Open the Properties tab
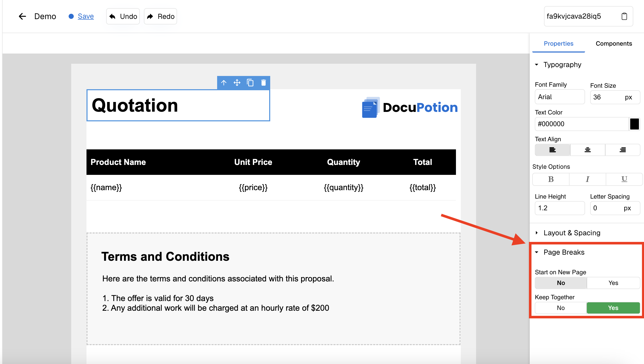 [x=558, y=44]
